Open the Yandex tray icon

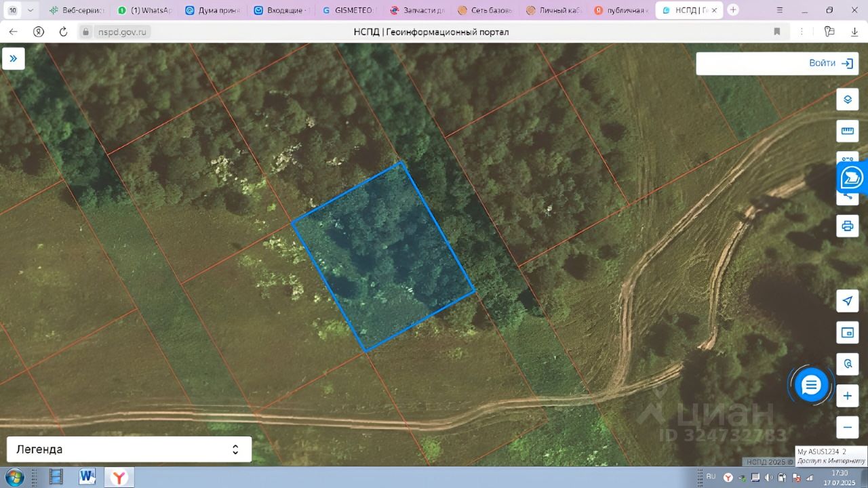728,478
